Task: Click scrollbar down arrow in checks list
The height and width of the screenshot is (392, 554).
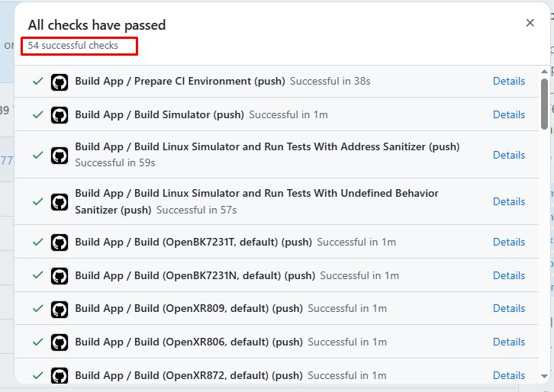Action: [x=544, y=377]
